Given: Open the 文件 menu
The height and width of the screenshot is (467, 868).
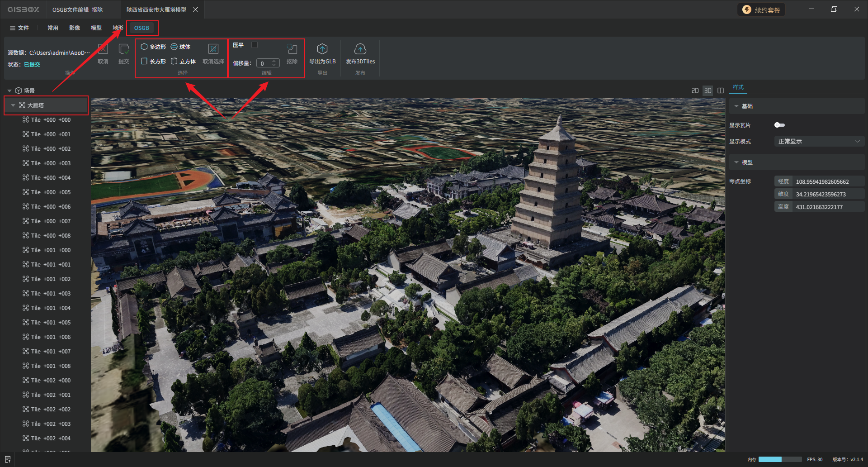Looking at the screenshot, I should point(19,28).
